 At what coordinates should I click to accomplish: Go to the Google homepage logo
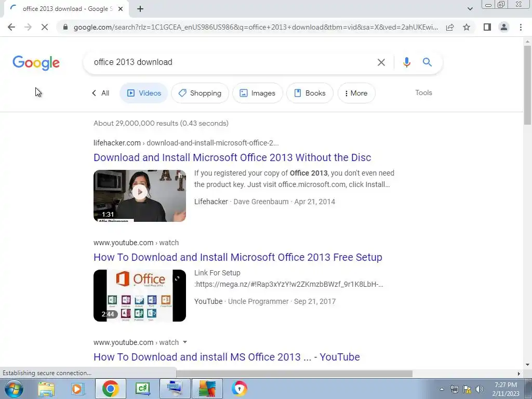36,63
